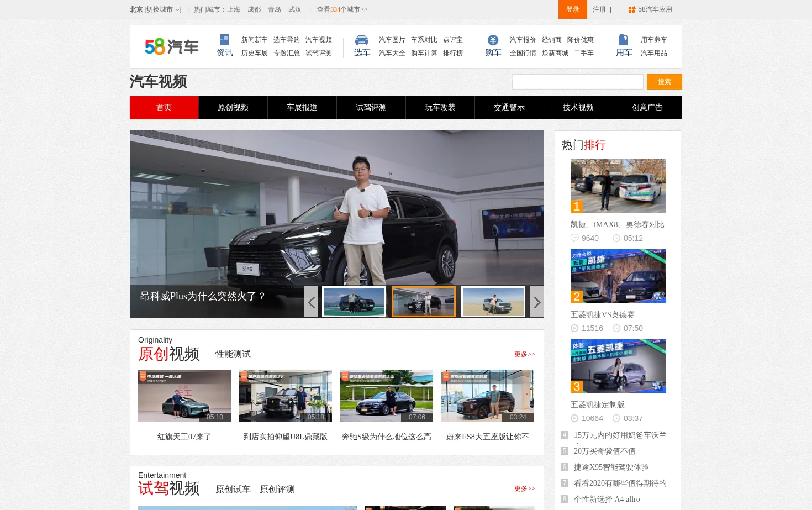Open rank 2 video 五菱凯捷VS奥德赛

click(x=618, y=276)
